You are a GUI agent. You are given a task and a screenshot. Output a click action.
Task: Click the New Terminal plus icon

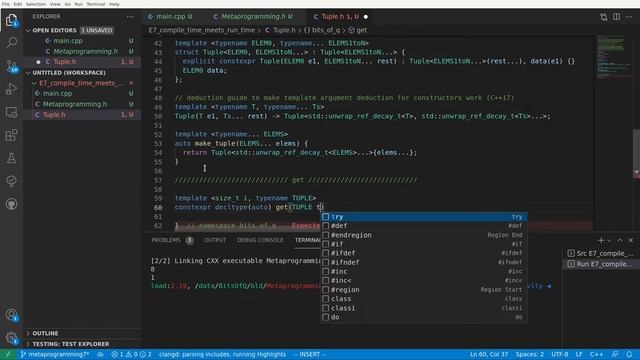tap(601, 240)
